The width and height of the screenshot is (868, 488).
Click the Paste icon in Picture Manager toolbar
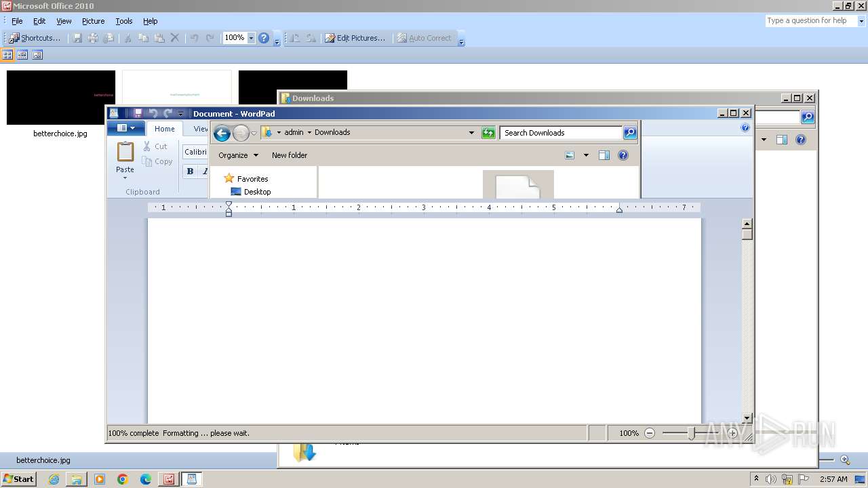click(x=159, y=38)
